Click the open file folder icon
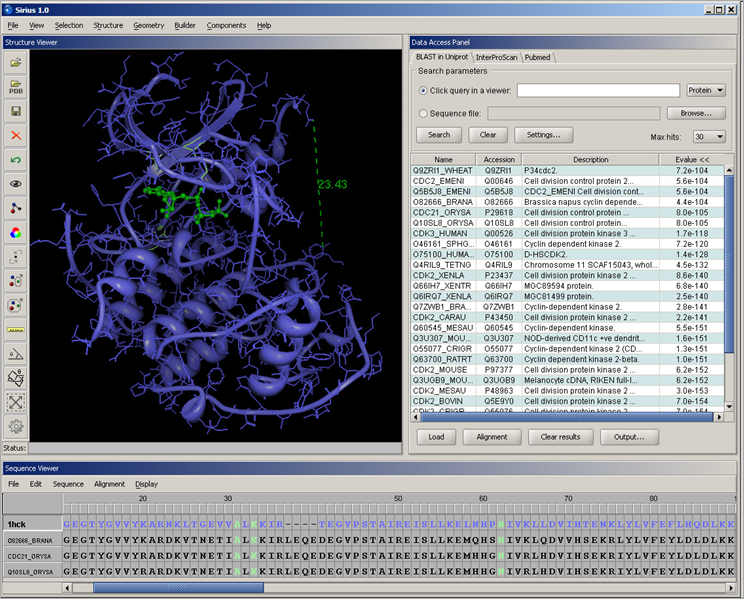 tap(16, 63)
